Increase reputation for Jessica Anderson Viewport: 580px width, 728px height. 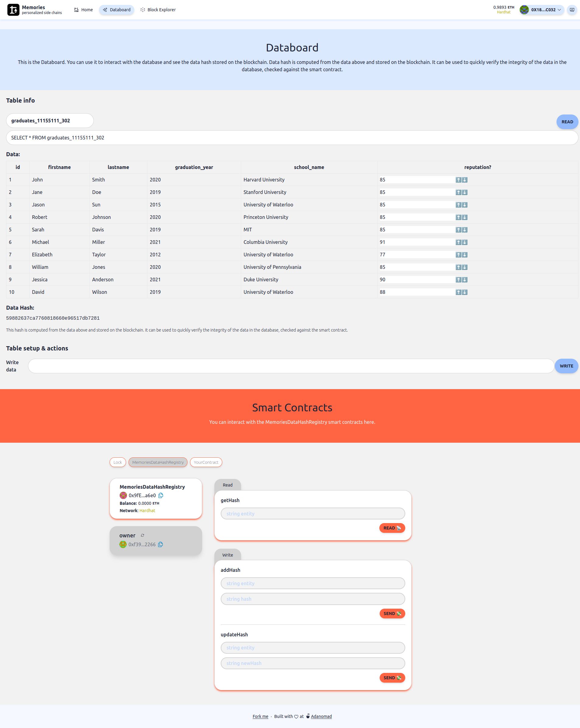tap(459, 280)
